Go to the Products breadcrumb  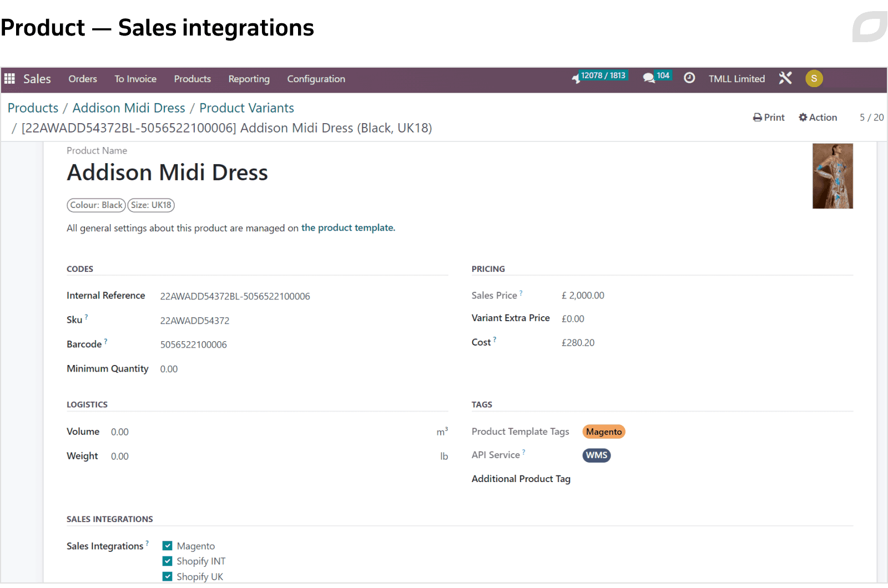(x=33, y=108)
